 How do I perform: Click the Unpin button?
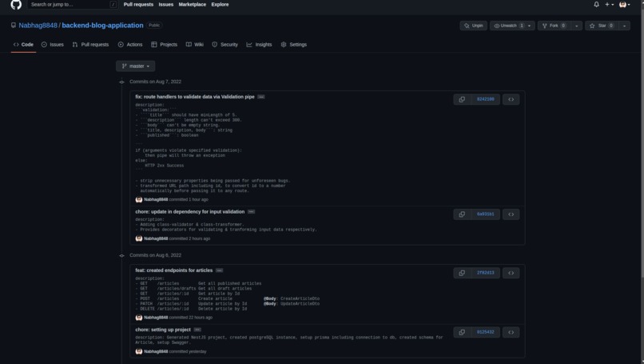coord(474,26)
